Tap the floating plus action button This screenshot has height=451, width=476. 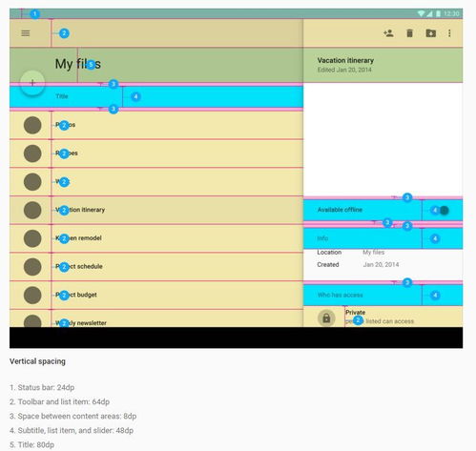click(x=32, y=83)
